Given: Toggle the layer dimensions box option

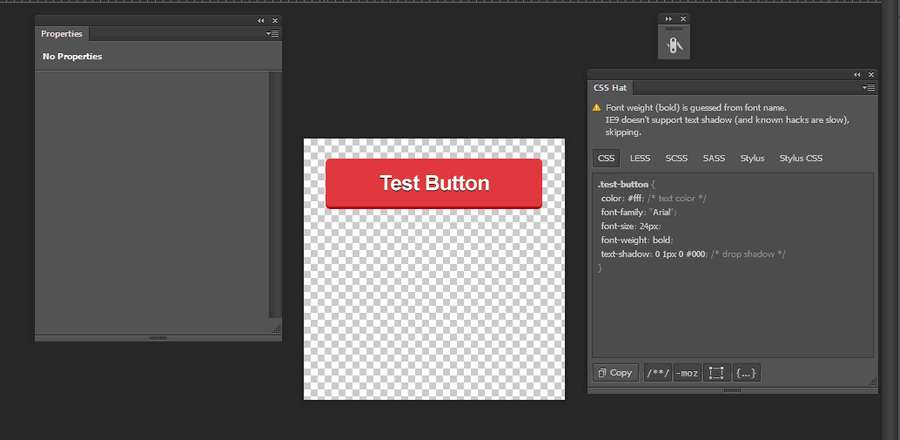Looking at the screenshot, I should click(716, 373).
